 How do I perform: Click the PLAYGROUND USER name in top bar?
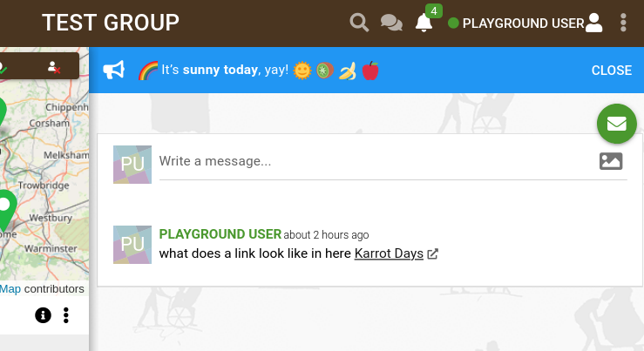(x=523, y=24)
